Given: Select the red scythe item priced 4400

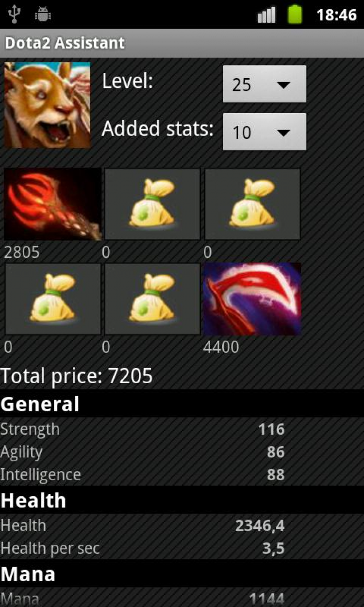Looking at the screenshot, I should click(252, 299).
